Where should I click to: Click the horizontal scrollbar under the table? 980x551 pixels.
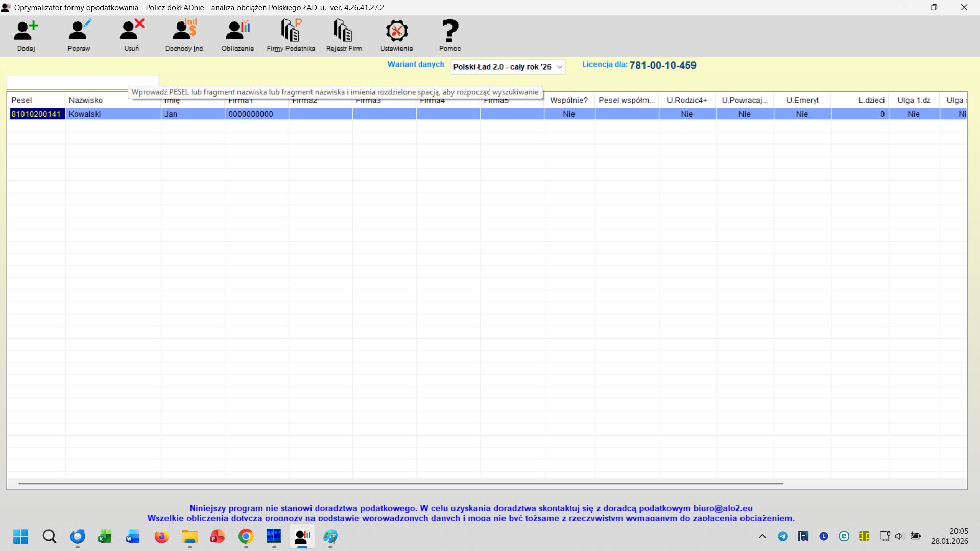click(x=400, y=483)
